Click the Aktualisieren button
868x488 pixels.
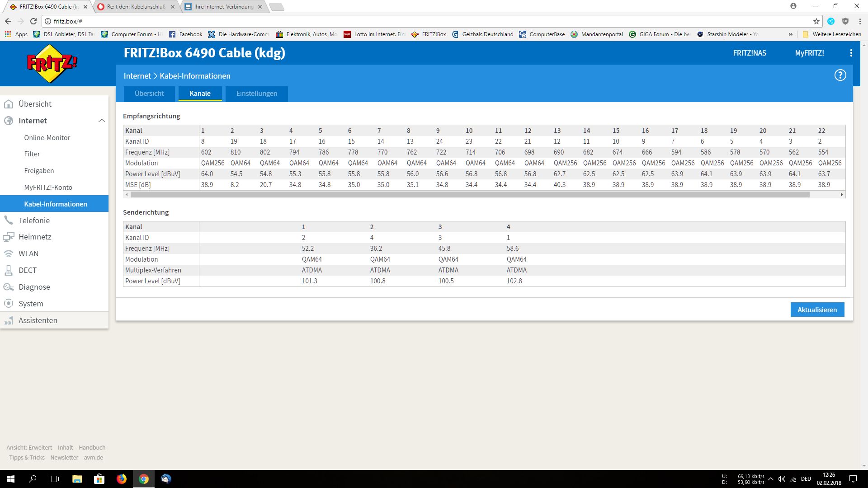point(817,310)
